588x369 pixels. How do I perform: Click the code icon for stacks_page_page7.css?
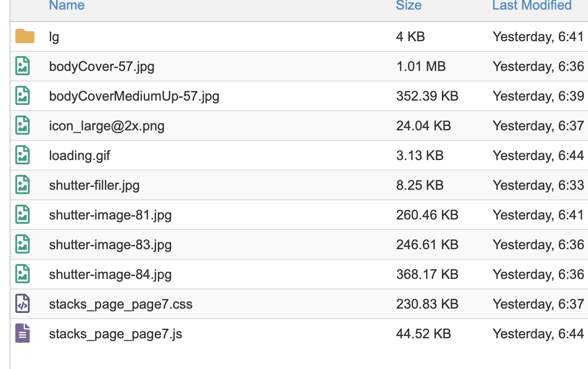tap(23, 304)
